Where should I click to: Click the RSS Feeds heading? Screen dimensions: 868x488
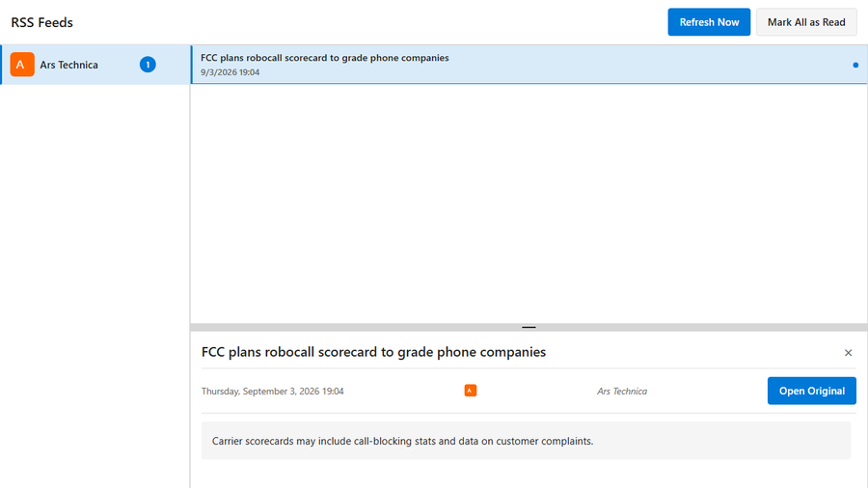[x=42, y=23]
